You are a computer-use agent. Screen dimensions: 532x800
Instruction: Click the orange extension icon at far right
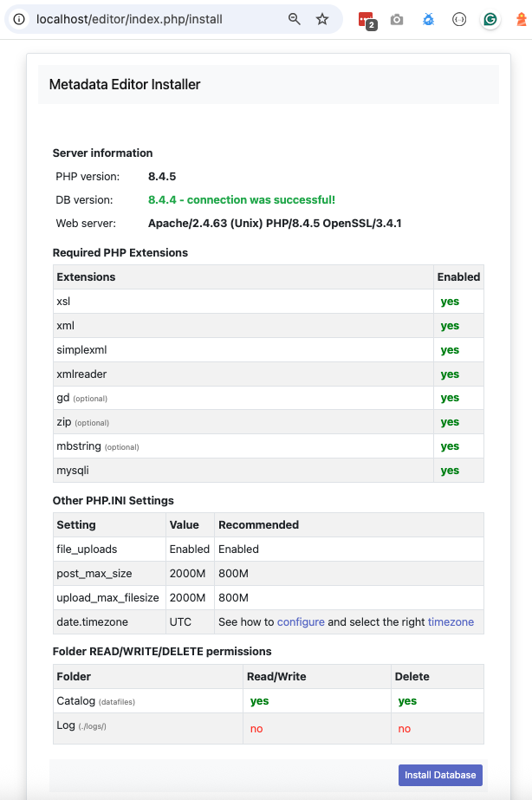pyautogui.click(x=521, y=19)
